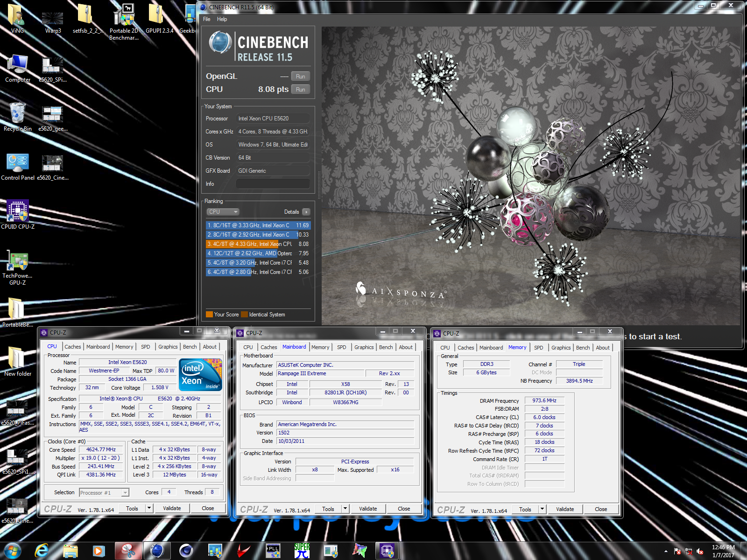Run the CPU benchmark in Cinebench
This screenshot has height=560, width=747.
click(x=301, y=90)
